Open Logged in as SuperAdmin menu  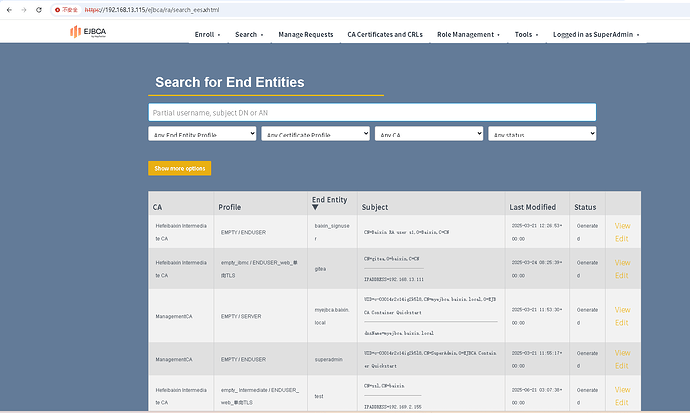point(596,35)
